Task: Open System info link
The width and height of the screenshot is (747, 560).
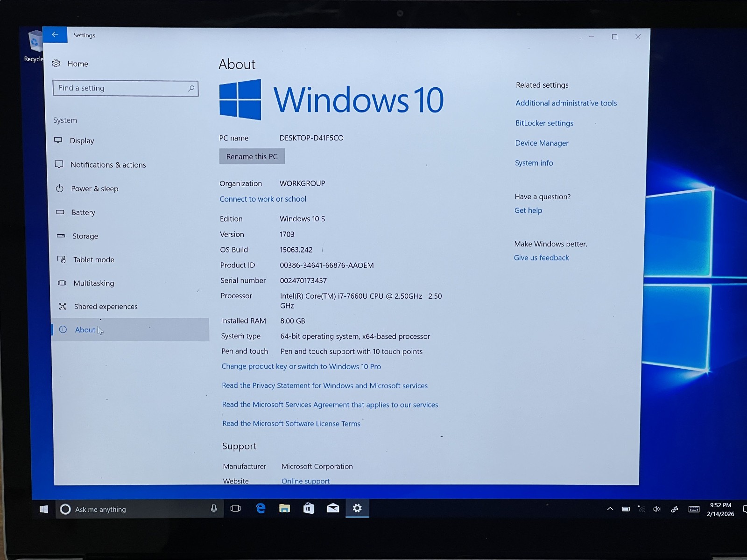Action: tap(534, 163)
